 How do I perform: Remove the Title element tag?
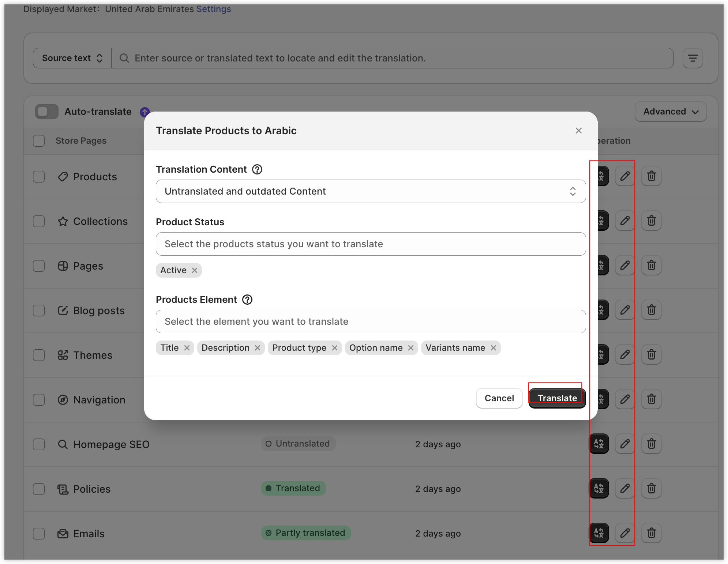pos(187,348)
